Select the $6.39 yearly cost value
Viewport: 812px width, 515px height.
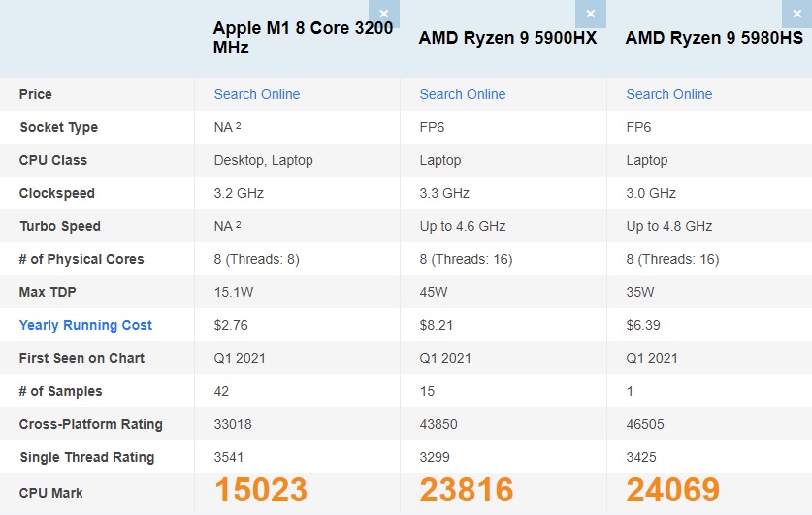pos(643,325)
